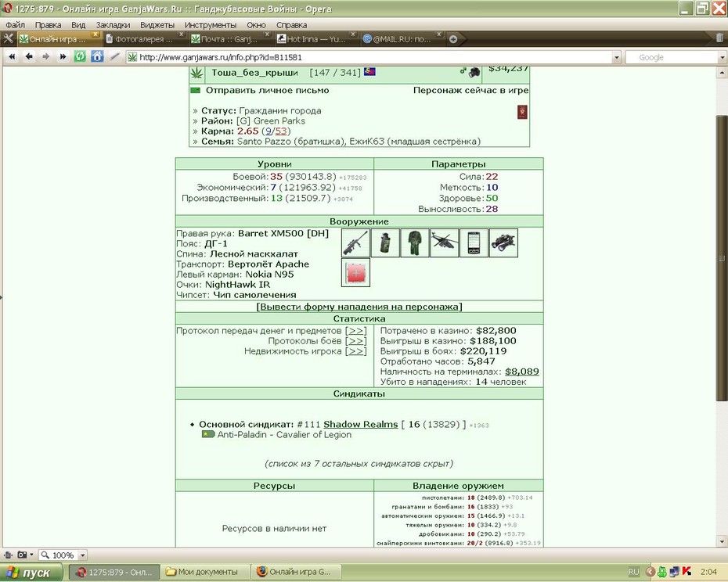Click the camera icon in player header
The image size is (728, 582).
pos(474,72)
